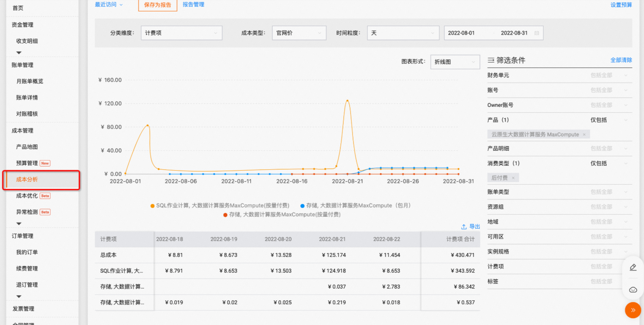
Task: Open 成本优化 Beta in the sidebar
Action: pyautogui.click(x=33, y=196)
